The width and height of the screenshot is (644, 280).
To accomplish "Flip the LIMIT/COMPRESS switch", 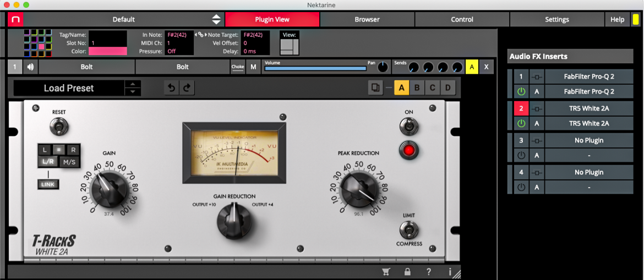I will [x=408, y=229].
